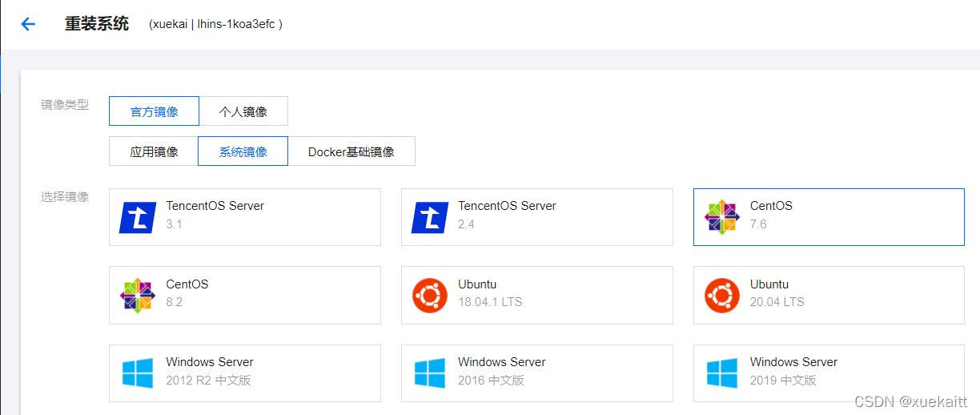Select the 系统镜像 tab
This screenshot has width=980, height=415.
point(243,151)
